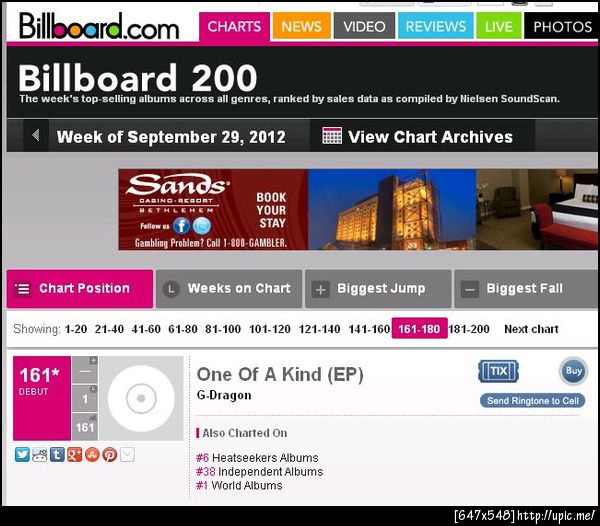Show chart positions 181-200
The width and height of the screenshot is (600, 526).
pos(469,329)
